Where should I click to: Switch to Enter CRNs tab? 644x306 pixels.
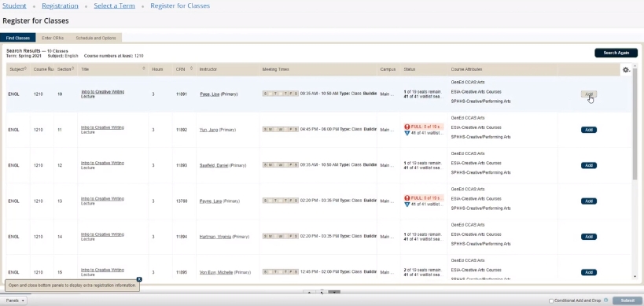[x=53, y=38]
